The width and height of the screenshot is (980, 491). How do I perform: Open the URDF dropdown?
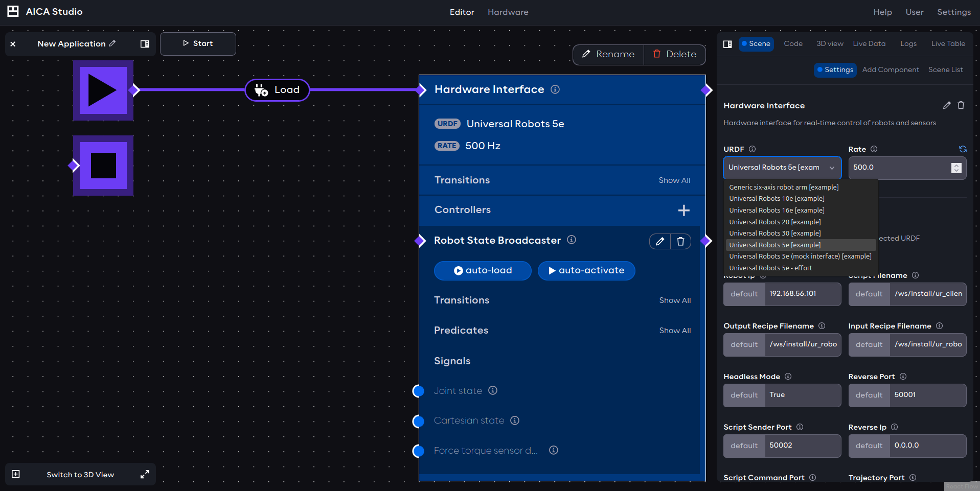pos(782,168)
